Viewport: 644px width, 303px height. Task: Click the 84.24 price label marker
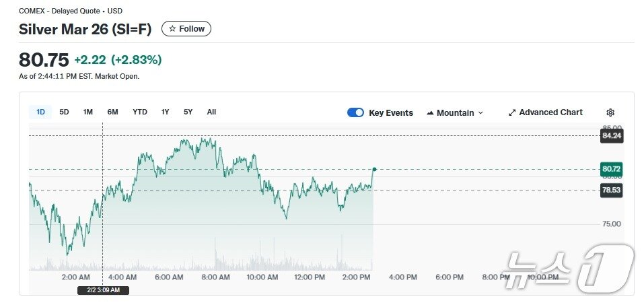[x=611, y=135]
